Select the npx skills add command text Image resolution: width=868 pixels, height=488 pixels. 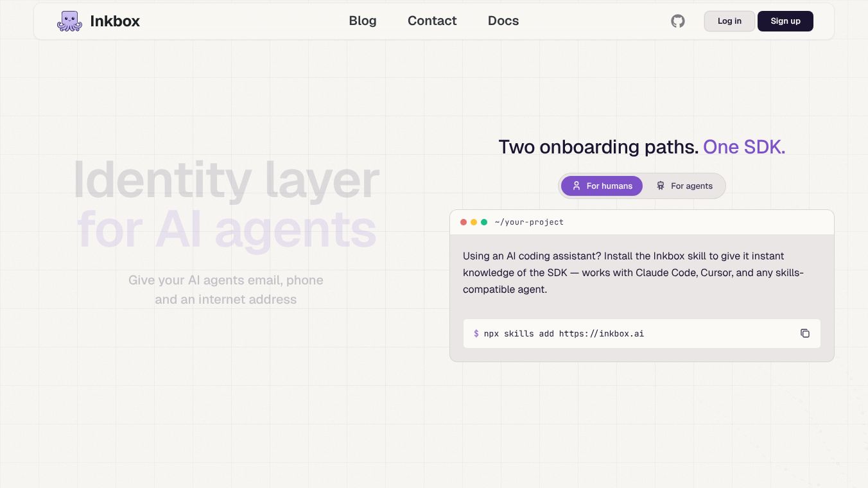click(564, 333)
